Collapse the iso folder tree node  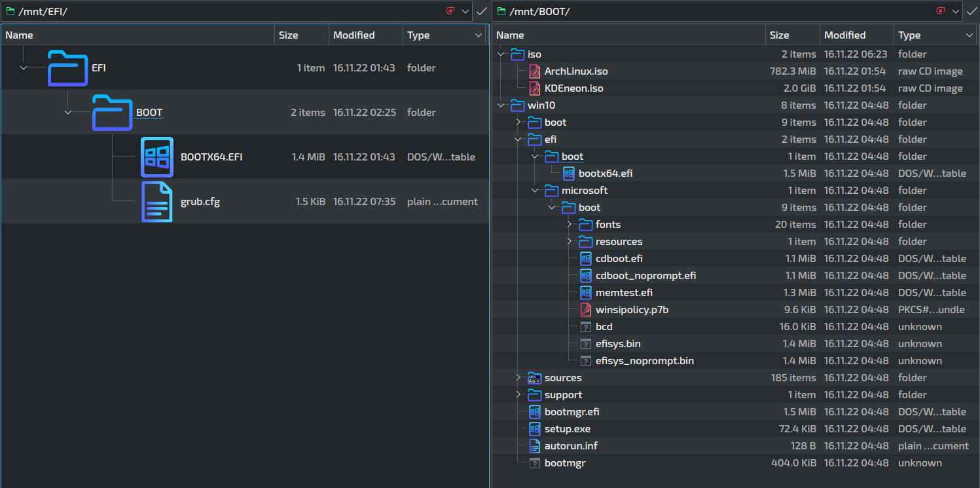point(501,54)
